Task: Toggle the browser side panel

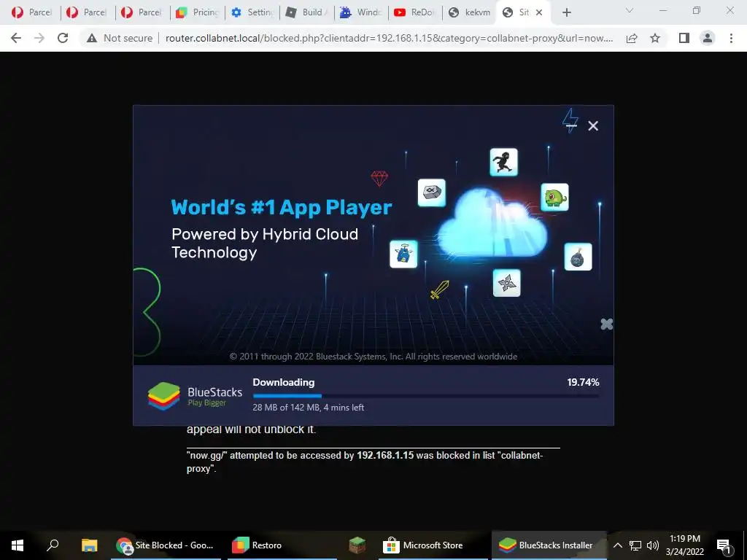Action: click(684, 38)
